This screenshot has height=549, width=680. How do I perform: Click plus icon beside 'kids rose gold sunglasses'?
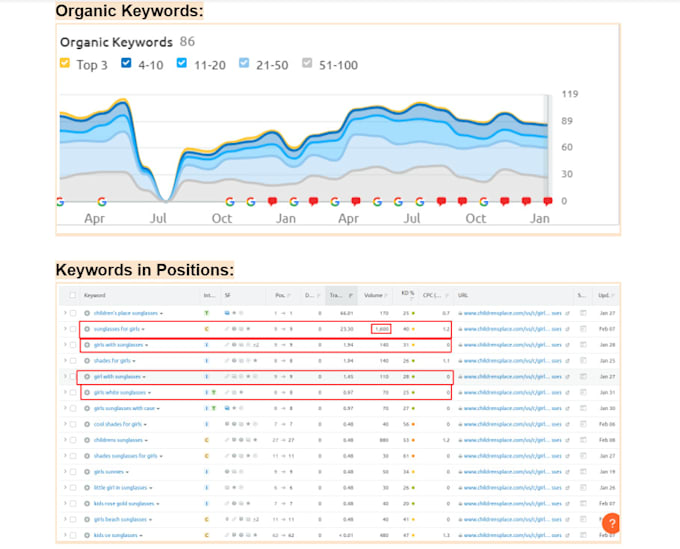point(87,503)
